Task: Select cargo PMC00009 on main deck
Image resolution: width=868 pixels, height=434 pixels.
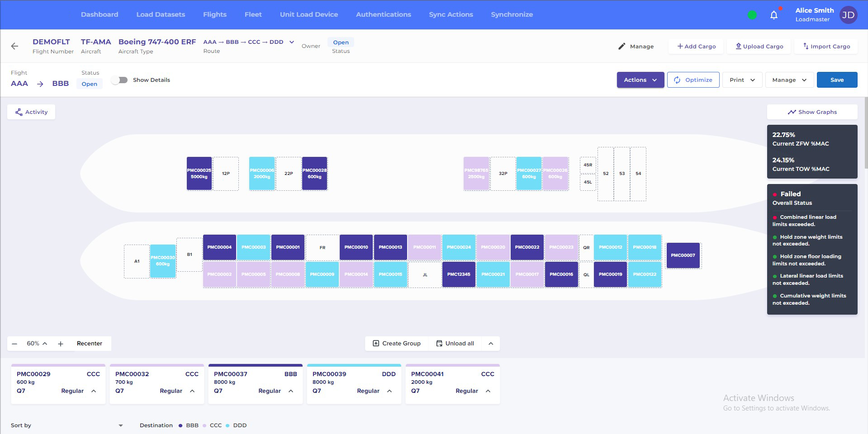Action: coord(322,274)
